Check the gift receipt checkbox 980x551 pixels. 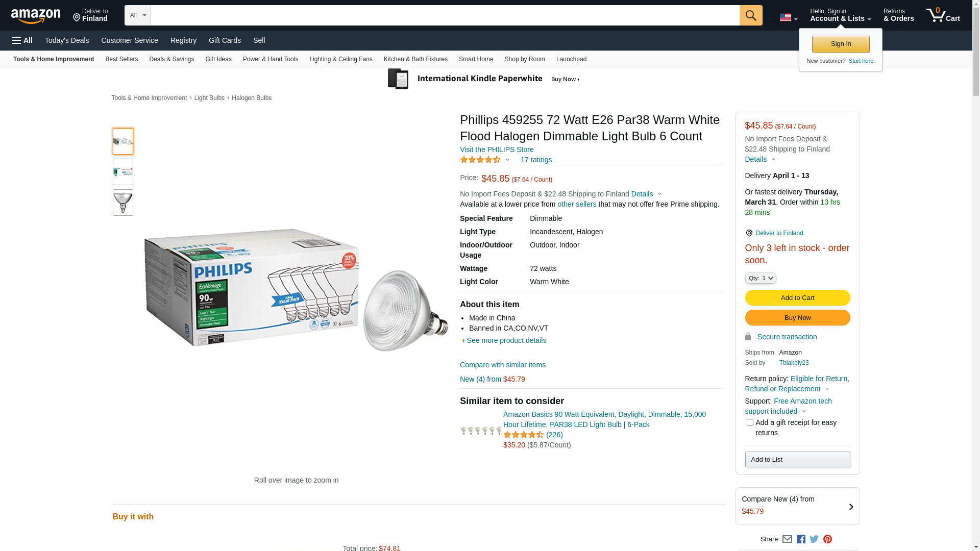point(750,422)
